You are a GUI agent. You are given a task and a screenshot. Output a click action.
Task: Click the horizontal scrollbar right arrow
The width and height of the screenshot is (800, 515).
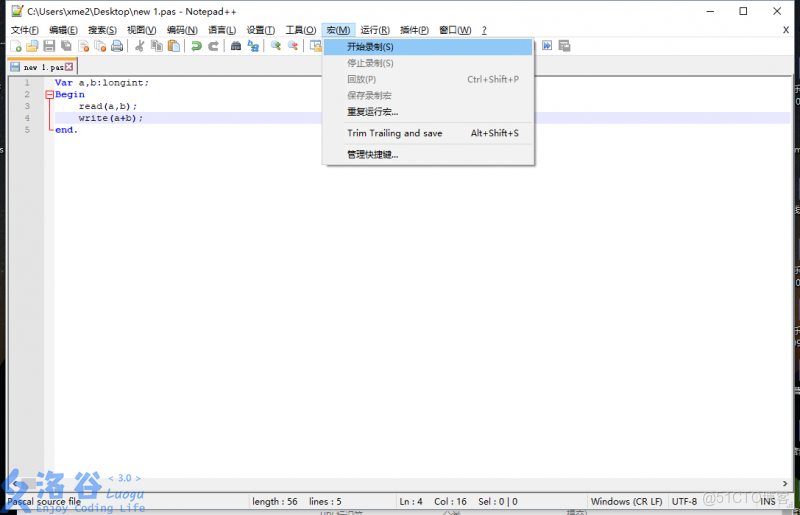pyautogui.click(x=785, y=483)
